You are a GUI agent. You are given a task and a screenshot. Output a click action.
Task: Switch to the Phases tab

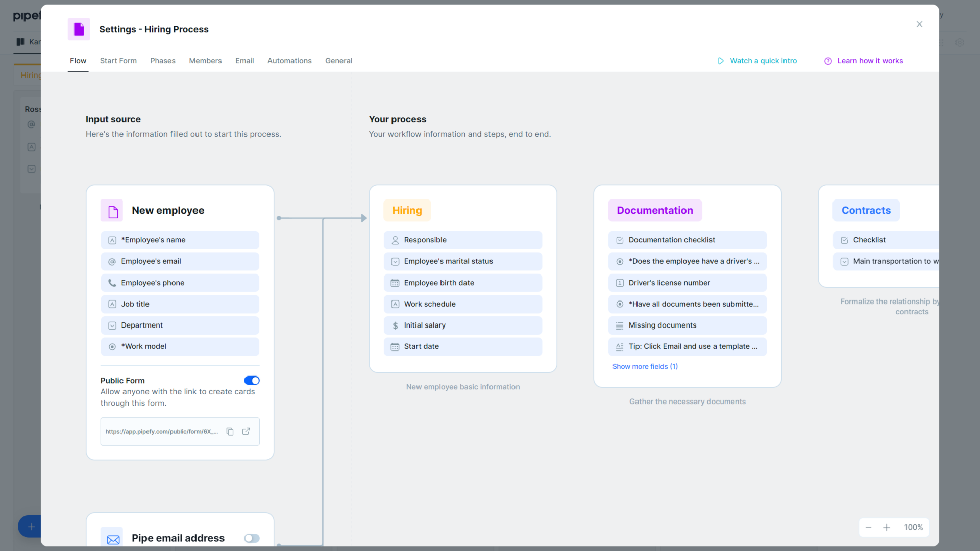[x=163, y=61]
